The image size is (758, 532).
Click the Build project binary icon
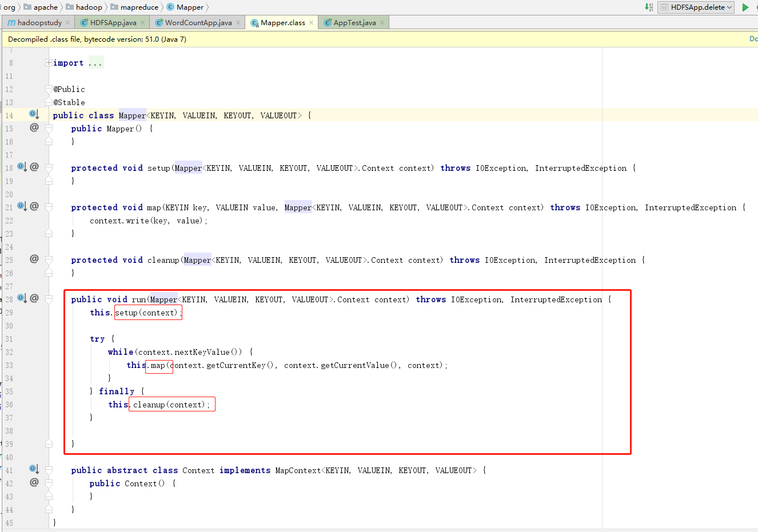tap(649, 7)
